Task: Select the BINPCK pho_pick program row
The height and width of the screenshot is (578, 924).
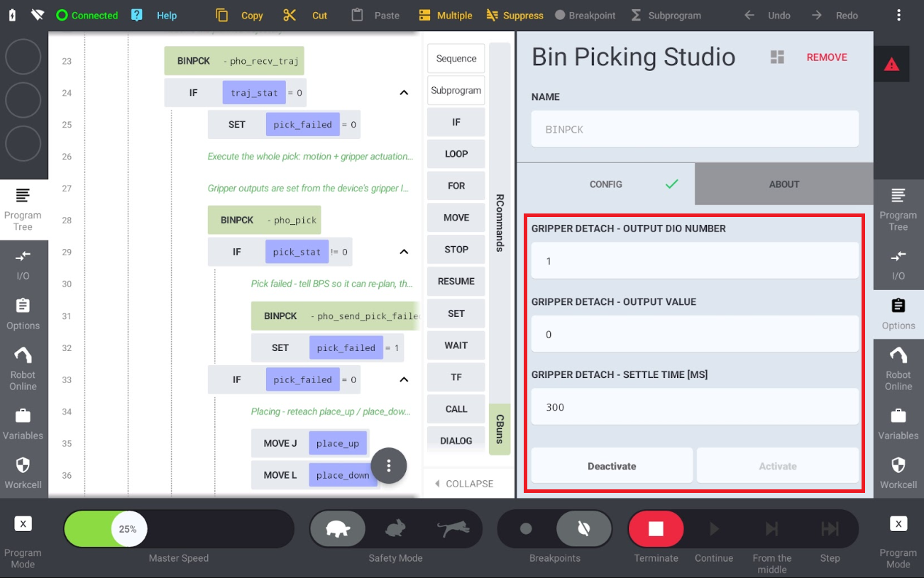Action: [x=264, y=220]
